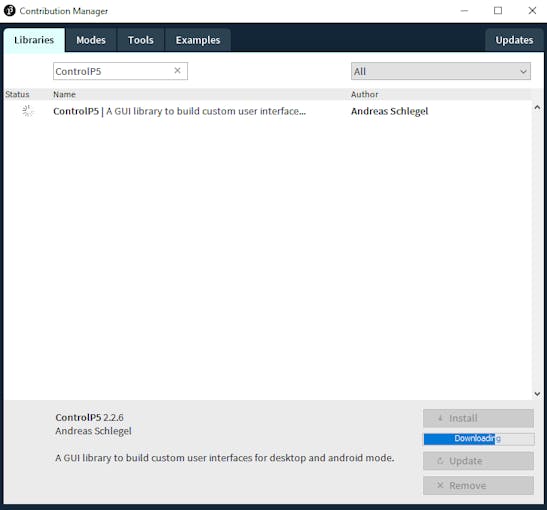The width and height of the screenshot is (547, 510).
Task: Click the loading spinner status icon for ControlP5
Action: point(27,111)
